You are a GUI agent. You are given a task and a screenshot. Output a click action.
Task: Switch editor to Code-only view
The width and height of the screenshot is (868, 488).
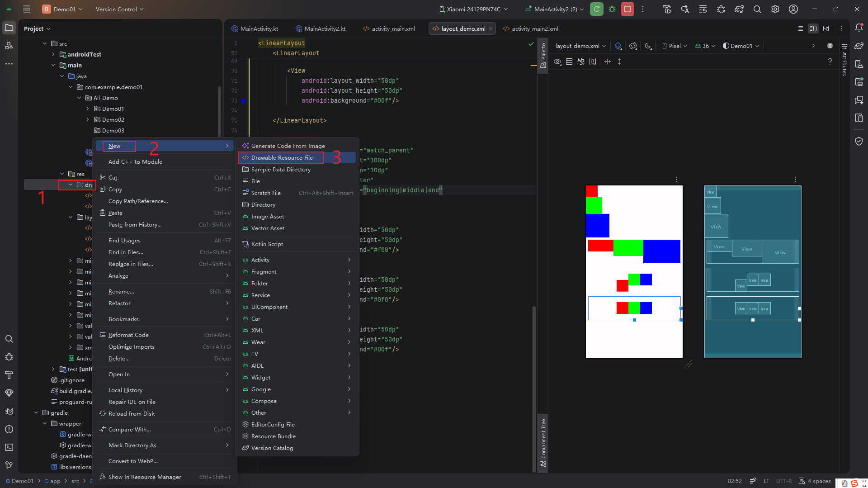(x=801, y=28)
